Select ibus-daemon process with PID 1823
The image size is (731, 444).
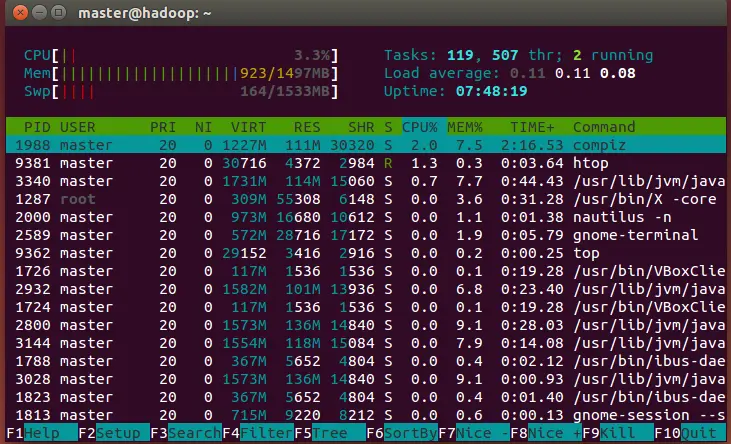click(366, 397)
